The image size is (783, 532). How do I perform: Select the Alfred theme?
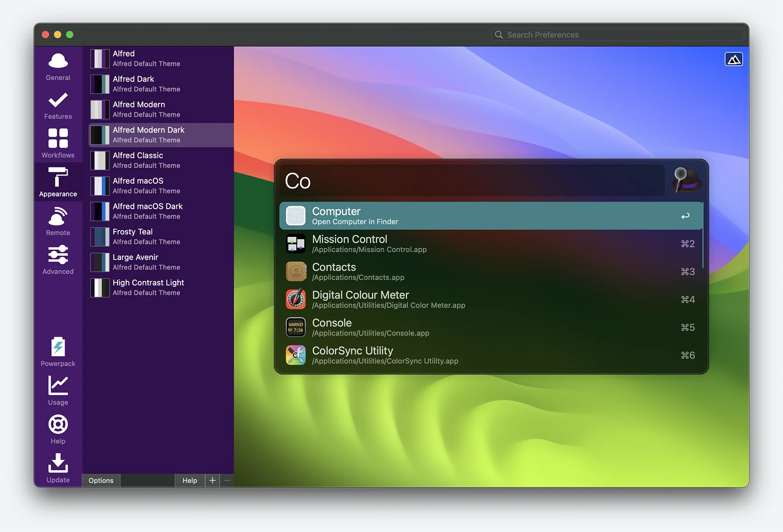(x=161, y=58)
